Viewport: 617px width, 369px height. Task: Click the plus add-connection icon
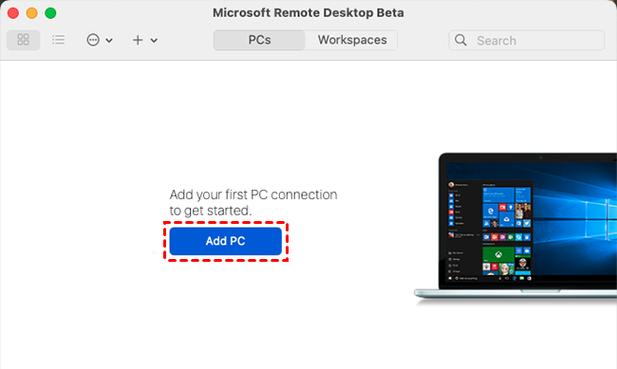click(138, 40)
